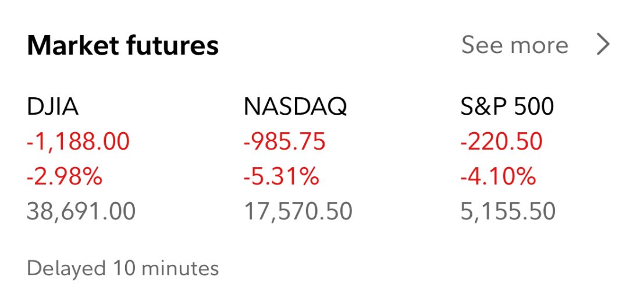The height and width of the screenshot is (291, 644).
Task: Click the S&P 500 percent change -4.10%
Action: pyautogui.click(x=498, y=177)
